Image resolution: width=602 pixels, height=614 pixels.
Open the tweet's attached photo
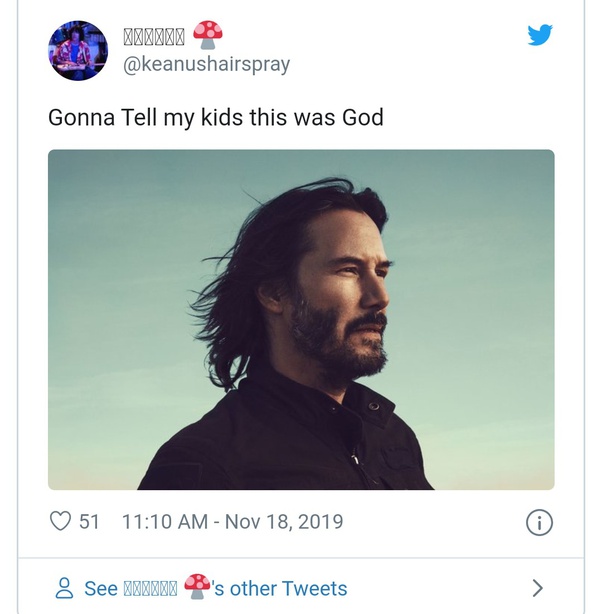(301, 319)
